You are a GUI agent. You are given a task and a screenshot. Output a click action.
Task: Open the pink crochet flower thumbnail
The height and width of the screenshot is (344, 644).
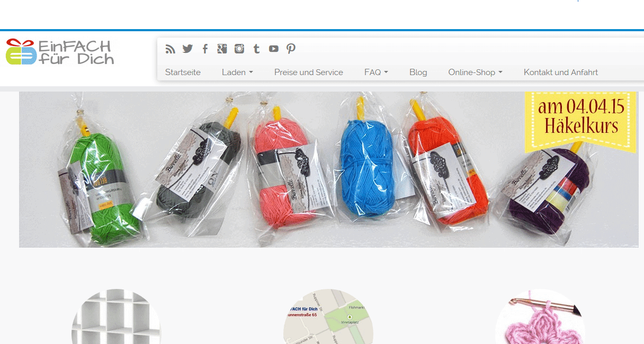coord(540,316)
